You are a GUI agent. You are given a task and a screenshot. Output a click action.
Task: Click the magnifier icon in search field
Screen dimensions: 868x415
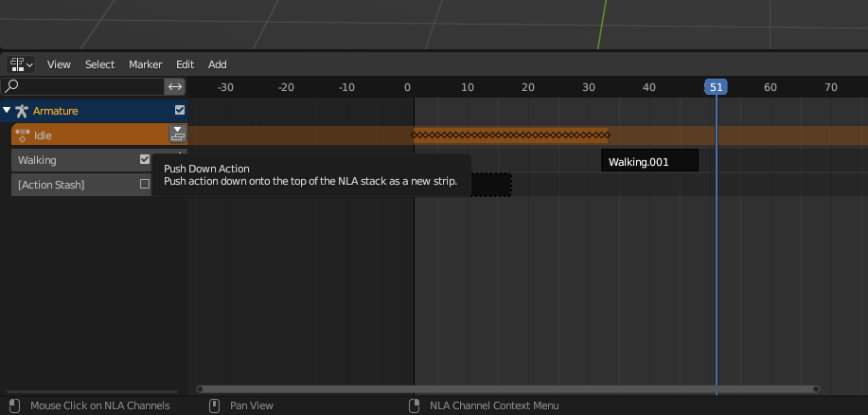[x=11, y=86]
